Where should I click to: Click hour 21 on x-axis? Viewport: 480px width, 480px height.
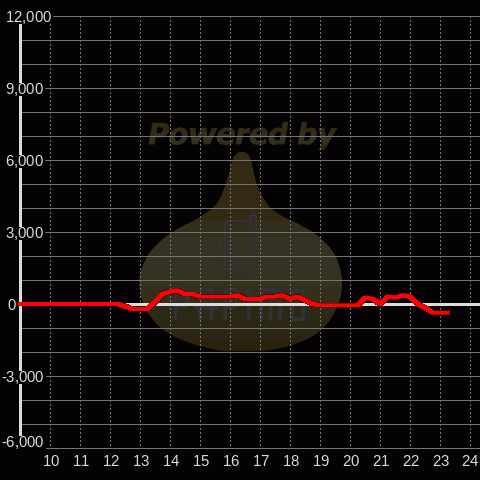tap(381, 461)
